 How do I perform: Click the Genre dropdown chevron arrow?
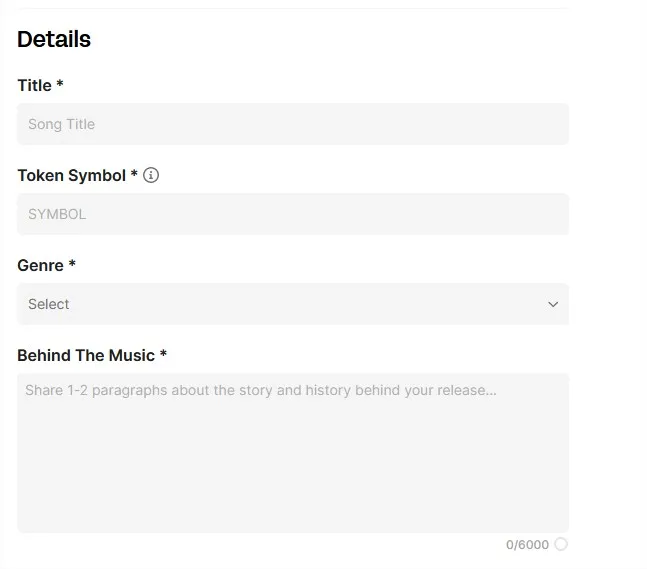coord(553,304)
